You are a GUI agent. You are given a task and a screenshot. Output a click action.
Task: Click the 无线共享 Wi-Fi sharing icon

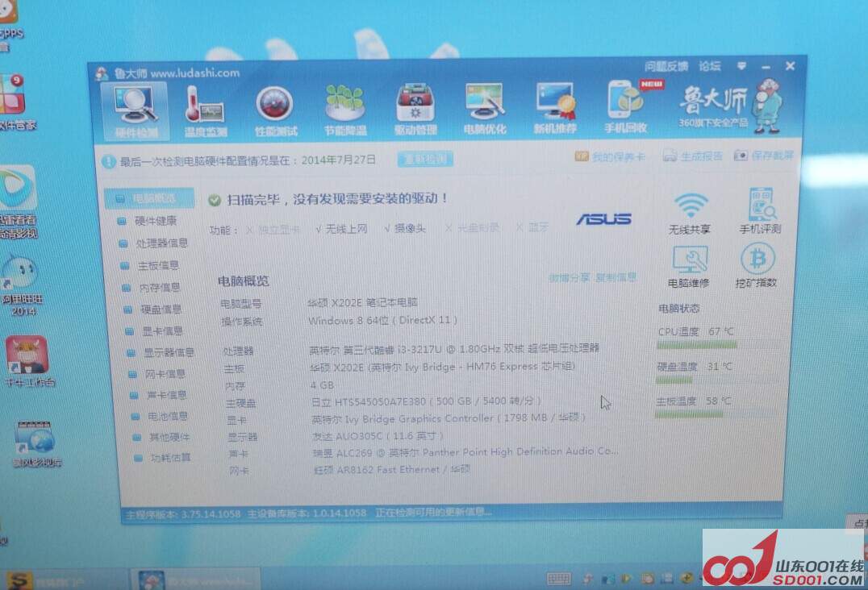690,213
